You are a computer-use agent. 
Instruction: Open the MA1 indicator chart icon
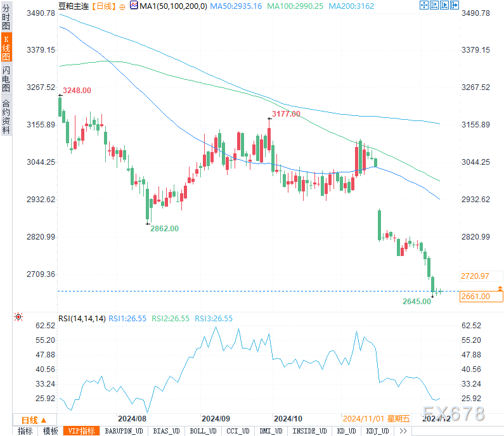pos(134,5)
